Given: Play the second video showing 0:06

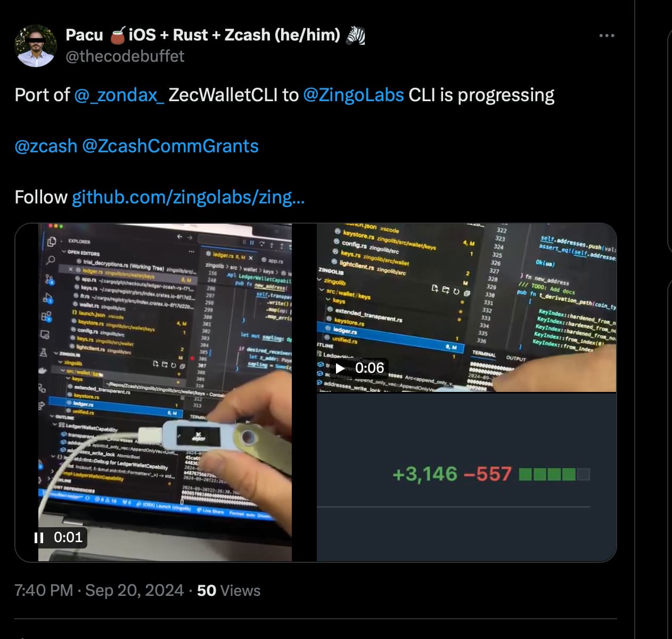Looking at the screenshot, I should tap(340, 368).
